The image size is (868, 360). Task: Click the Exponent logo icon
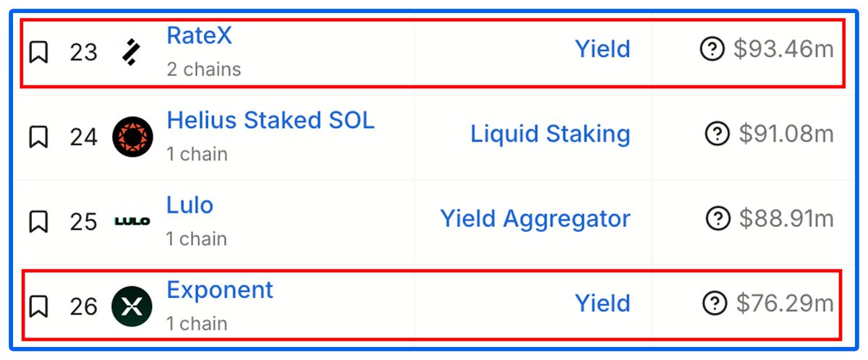[133, 307]
